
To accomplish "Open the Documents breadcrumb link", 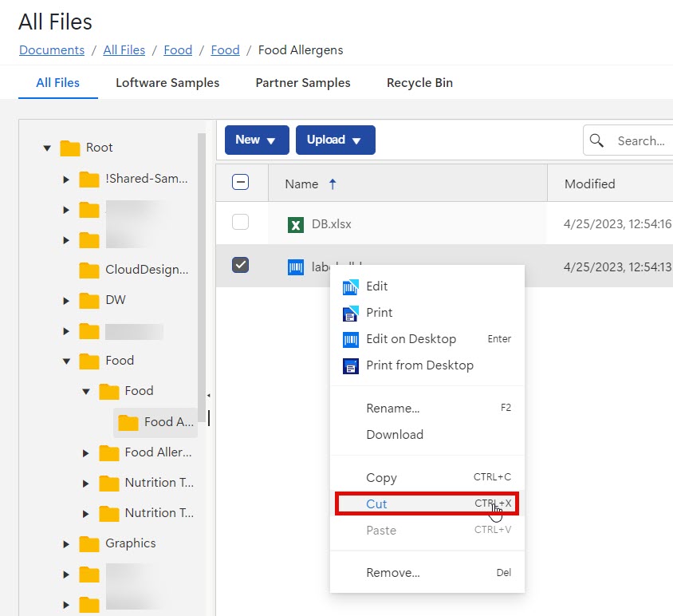I will point(52,49).
